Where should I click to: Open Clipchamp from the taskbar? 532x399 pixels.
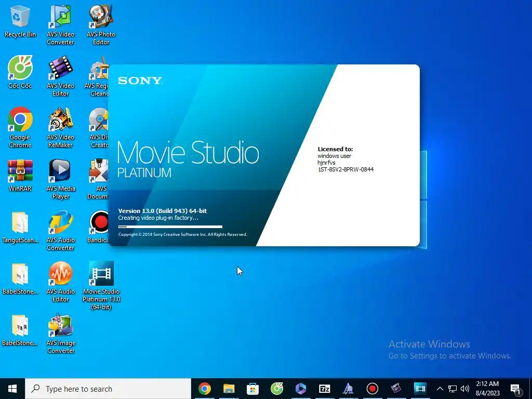tap(301, 389)
